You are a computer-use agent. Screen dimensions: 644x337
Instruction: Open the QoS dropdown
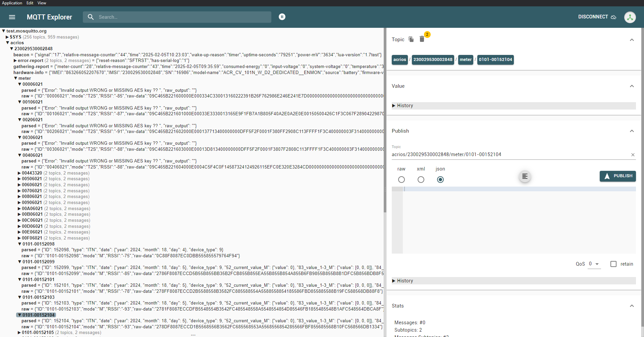click(594, 264)
